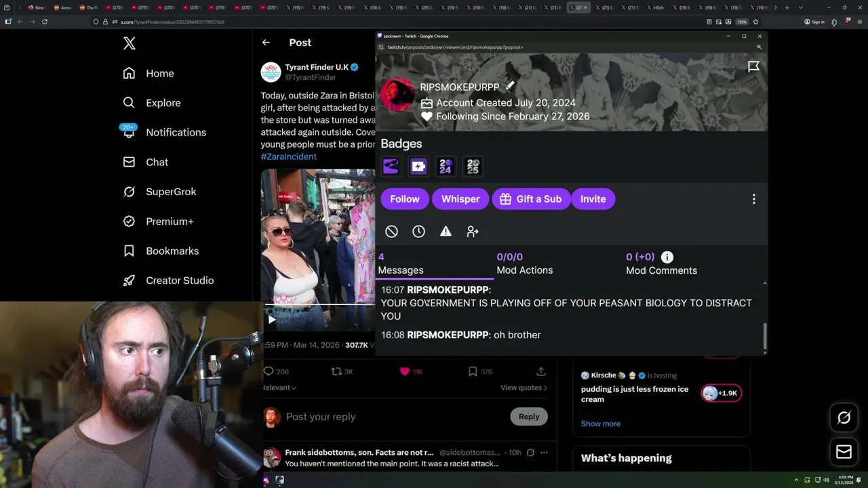Screen dimensions: 868x488
Task: Go back using the Post arrow
Action: [266, 43]
